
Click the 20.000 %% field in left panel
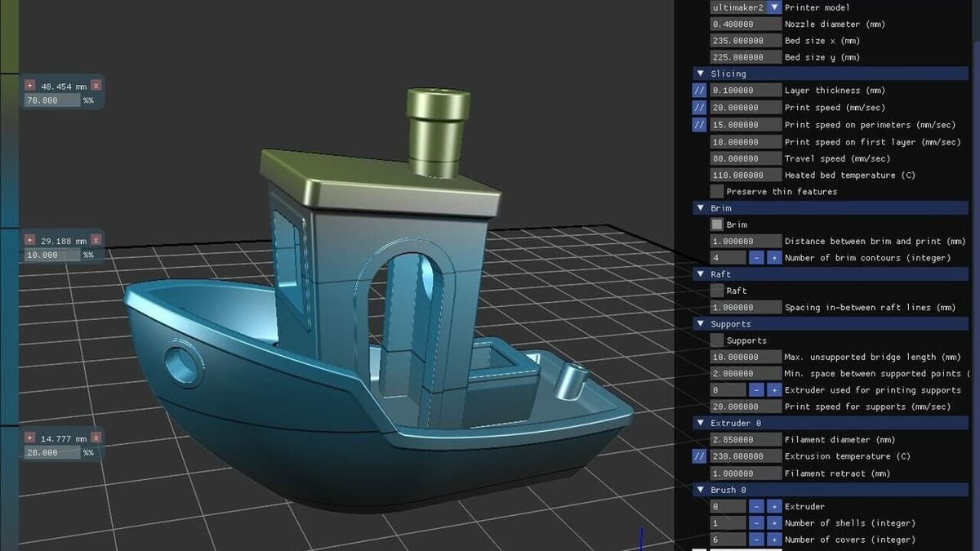[52, 452]
